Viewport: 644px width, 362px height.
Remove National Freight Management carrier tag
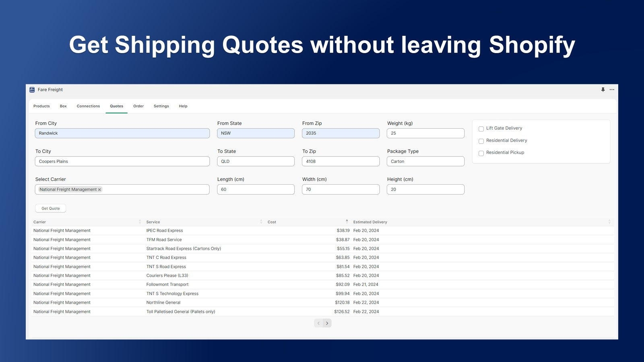pos(99,189)
